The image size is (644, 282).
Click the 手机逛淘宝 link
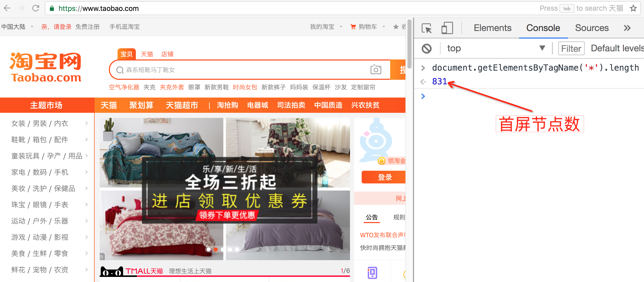click(125, 27)
